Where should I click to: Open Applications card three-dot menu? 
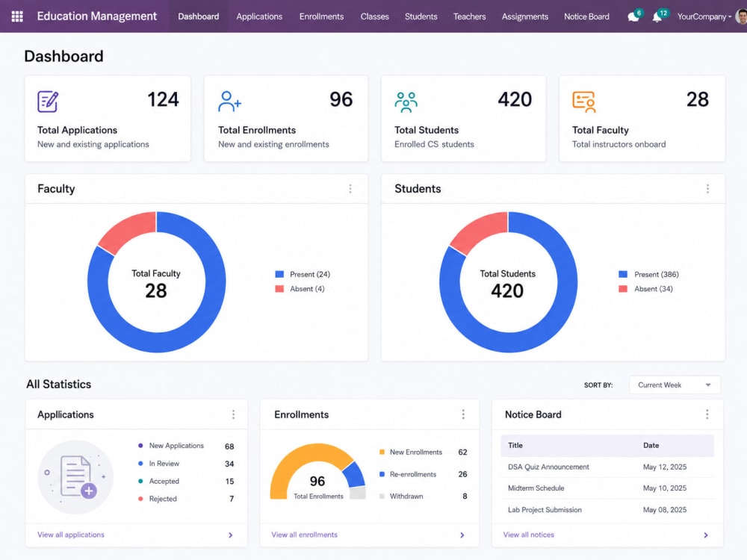point(233,414)
